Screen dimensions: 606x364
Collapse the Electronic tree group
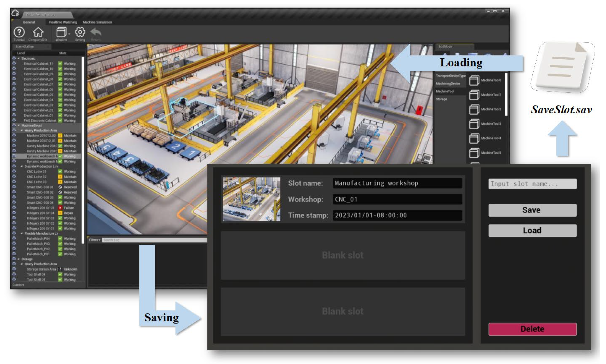[19, 58]
